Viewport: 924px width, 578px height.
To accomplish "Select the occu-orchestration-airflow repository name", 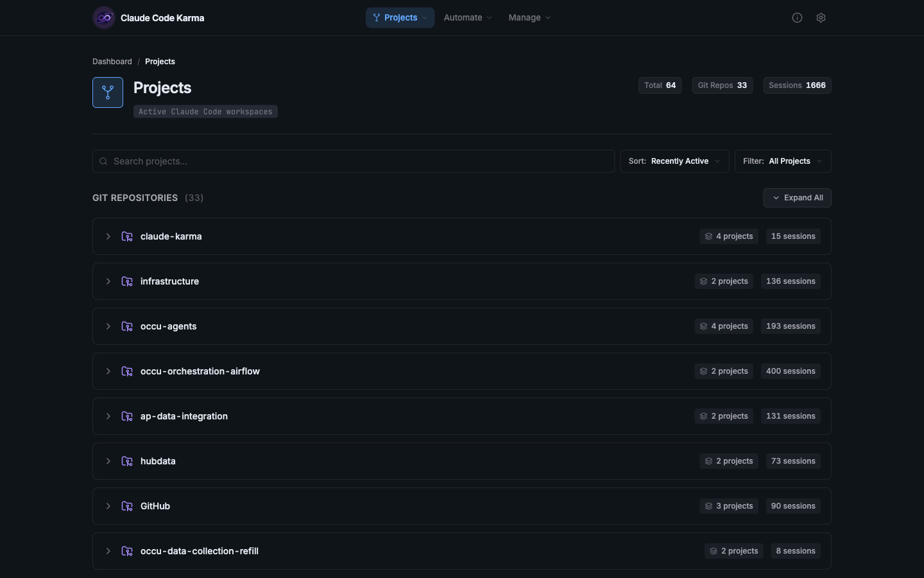I will point(200,371).
